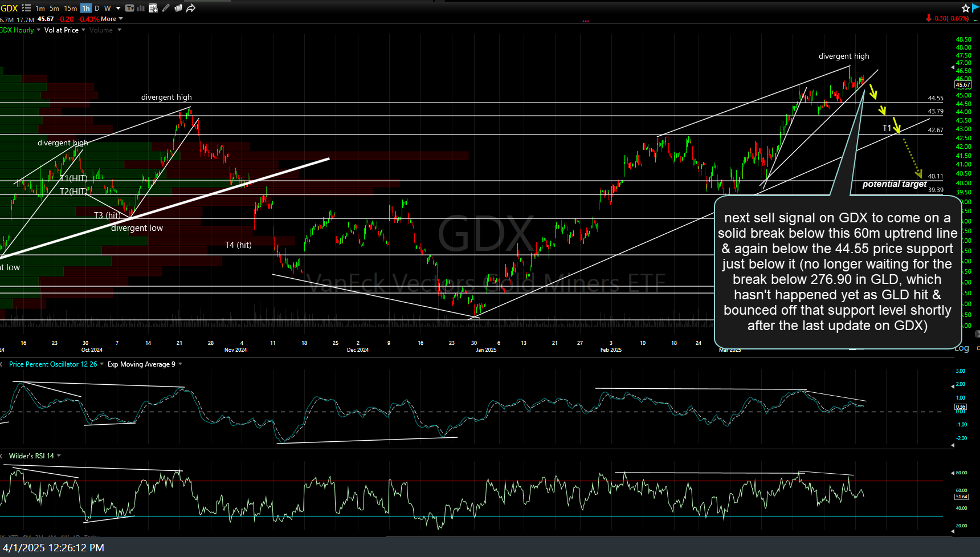
Task: Toggle the grayed-out Volume overlay
Action: (101, 30)
